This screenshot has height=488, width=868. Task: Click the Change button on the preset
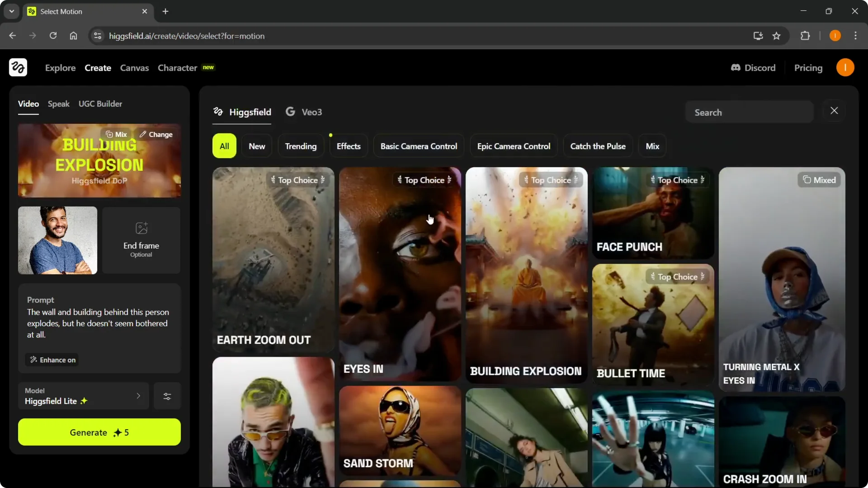point(156,134)
